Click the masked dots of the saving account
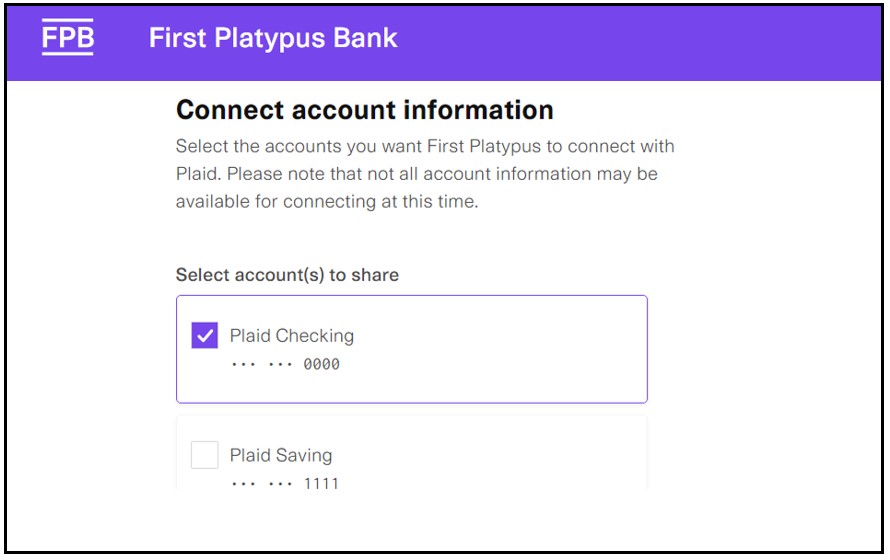 pyautogui.click(x=262, y=484)
